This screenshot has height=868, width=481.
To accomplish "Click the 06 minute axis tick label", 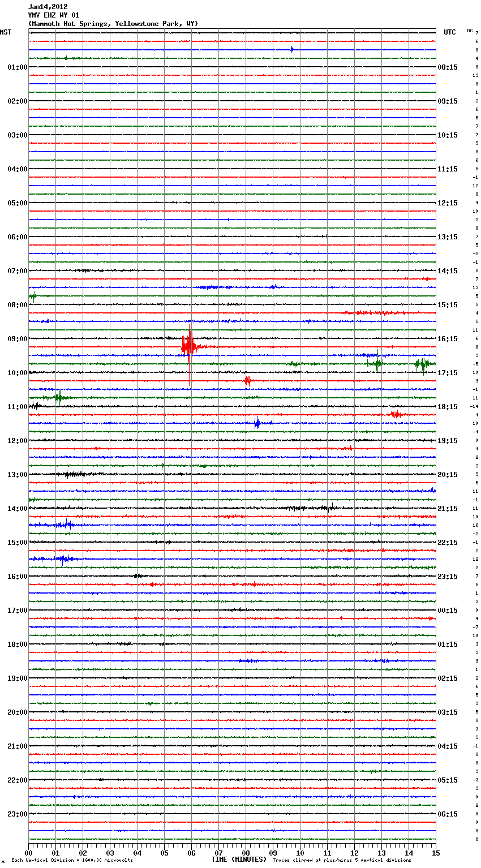I will tap(191, 853).
